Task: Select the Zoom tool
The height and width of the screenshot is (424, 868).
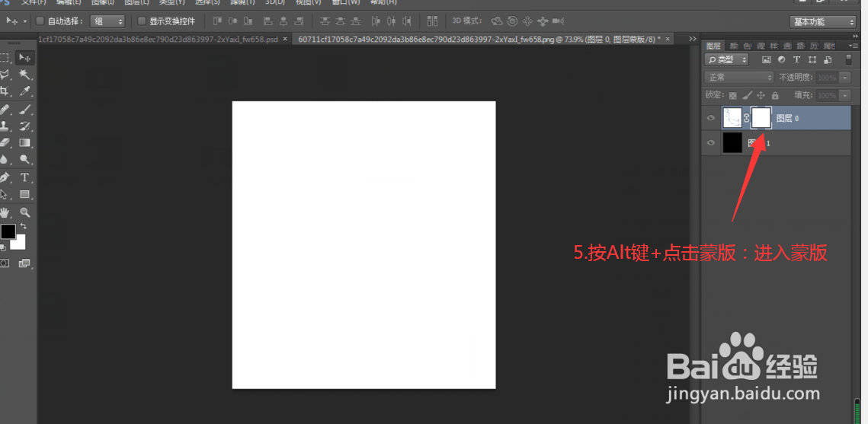Action: click(x=24, y=212)
